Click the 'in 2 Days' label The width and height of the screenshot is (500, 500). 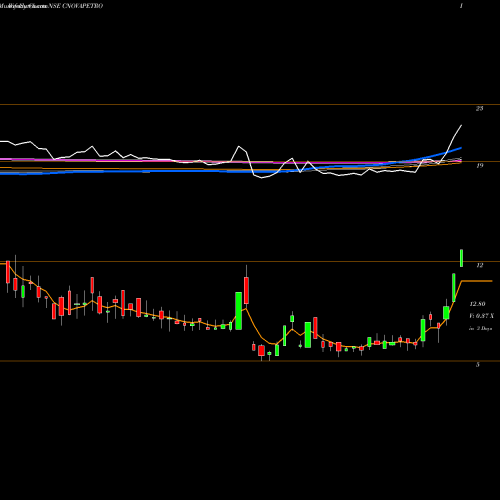[x=480, y=328]
